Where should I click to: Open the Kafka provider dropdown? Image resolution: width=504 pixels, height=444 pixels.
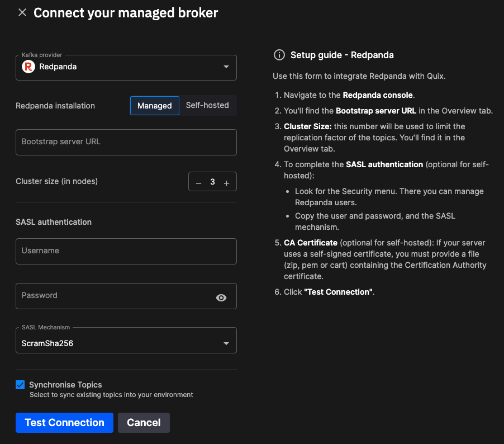(126, 67)
